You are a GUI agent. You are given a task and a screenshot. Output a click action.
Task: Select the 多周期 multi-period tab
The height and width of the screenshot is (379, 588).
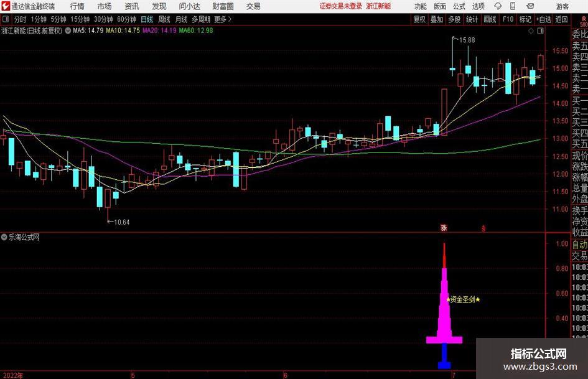[201, 19]
